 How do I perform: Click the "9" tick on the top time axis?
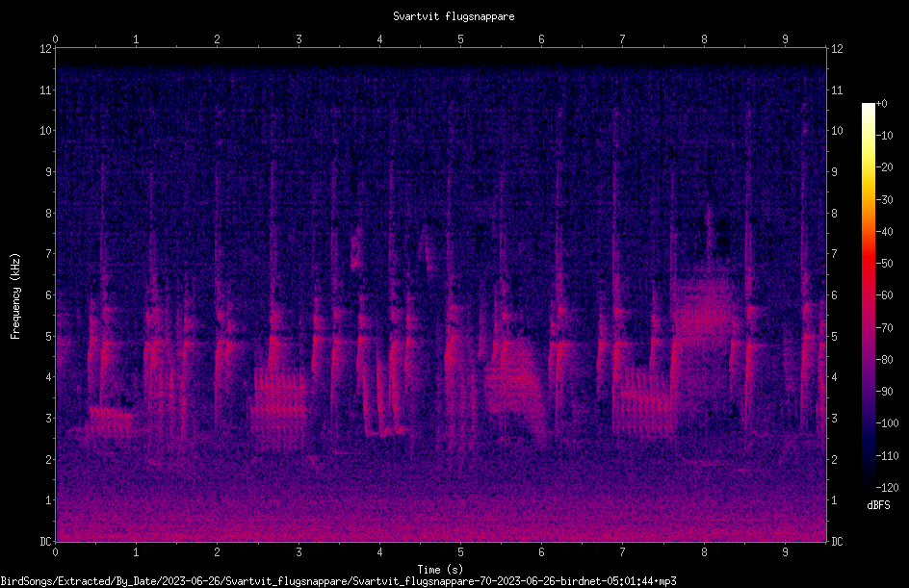pyautogui.click(x=785, y=39)
